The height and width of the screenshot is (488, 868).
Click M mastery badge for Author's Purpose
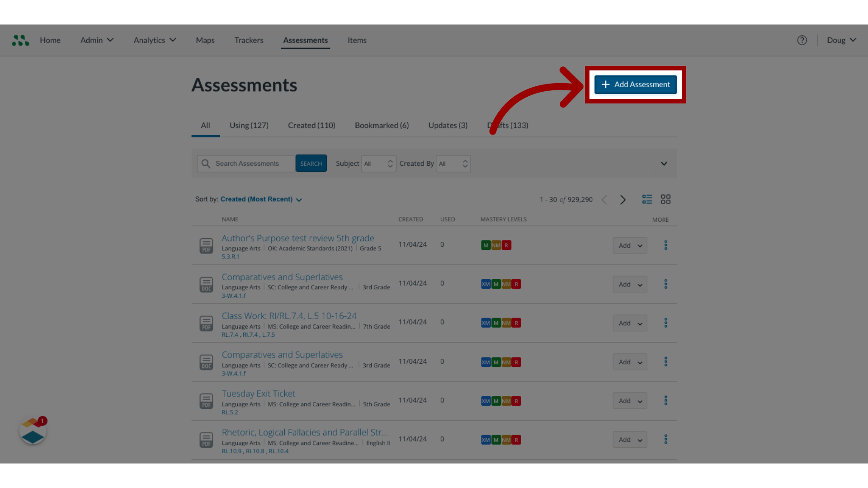[x=486, y=245]
